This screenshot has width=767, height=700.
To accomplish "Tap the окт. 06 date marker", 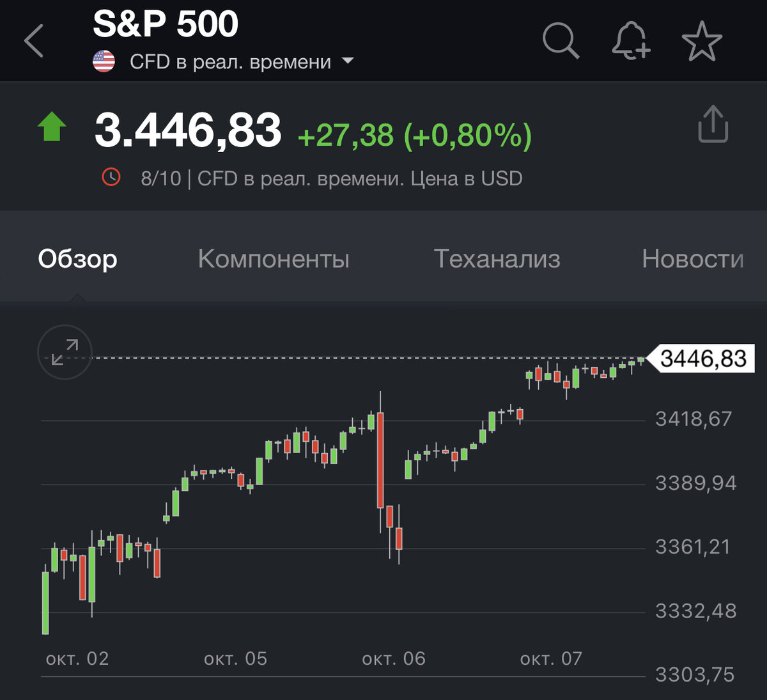I will click(394, 658).
